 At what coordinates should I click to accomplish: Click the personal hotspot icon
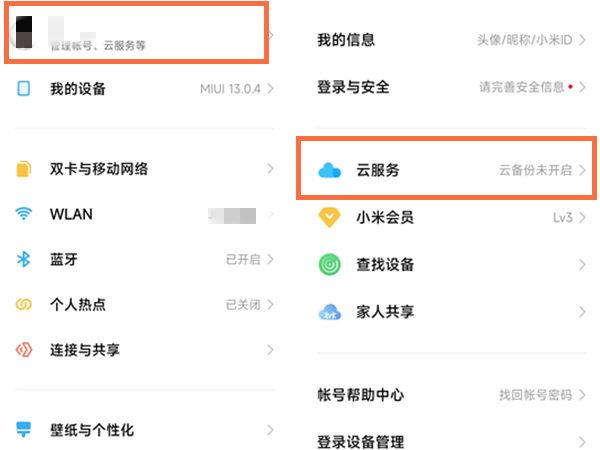(x=25, y=305)
